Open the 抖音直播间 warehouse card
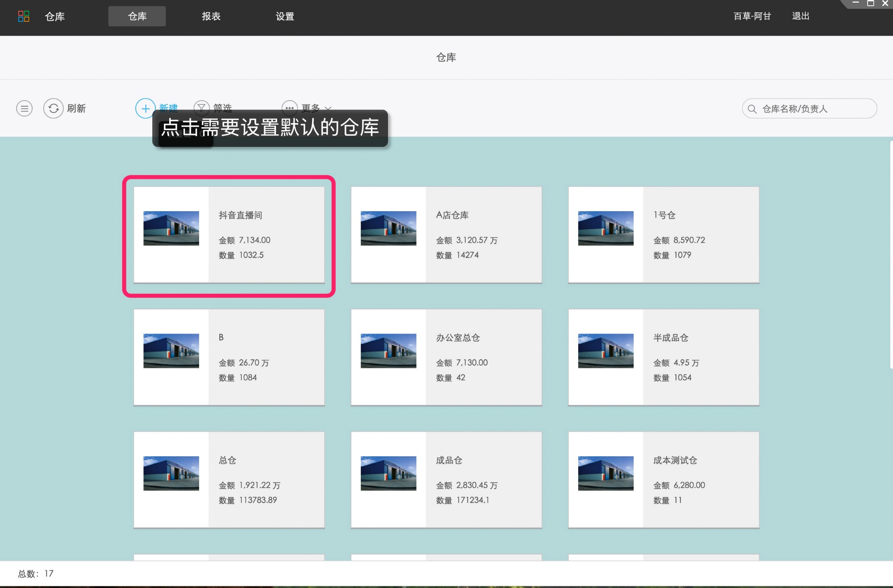 [229, 235]
